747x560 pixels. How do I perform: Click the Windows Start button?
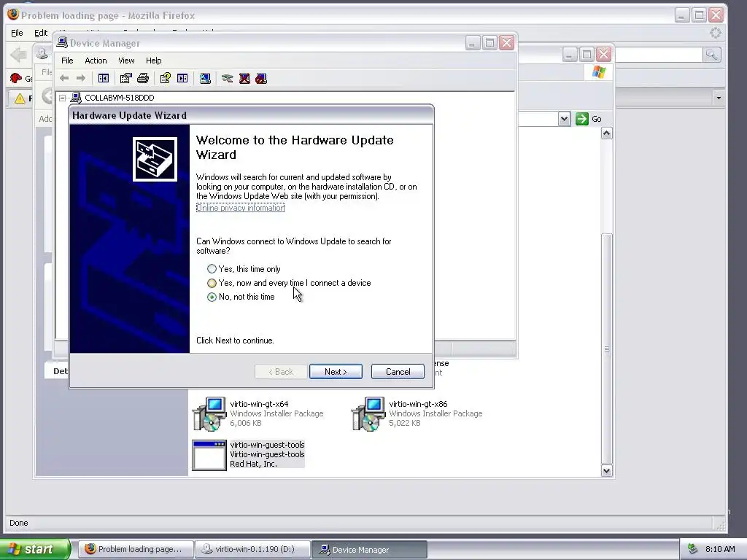34,549
